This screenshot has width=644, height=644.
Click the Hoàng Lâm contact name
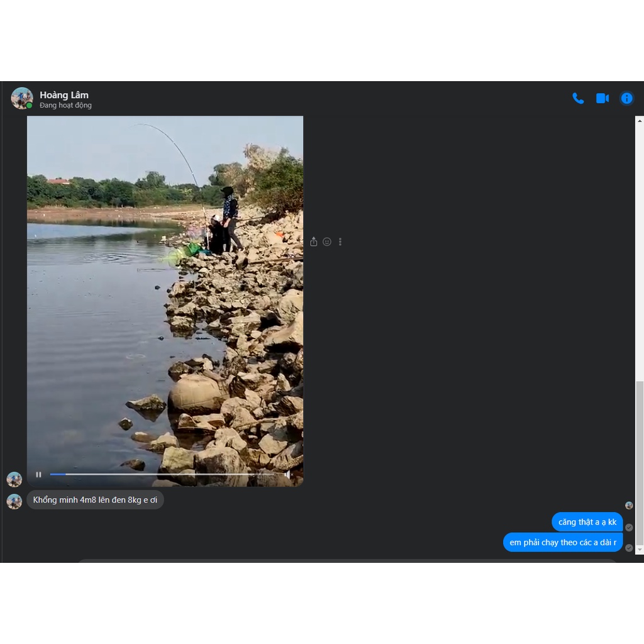point(64,95)
